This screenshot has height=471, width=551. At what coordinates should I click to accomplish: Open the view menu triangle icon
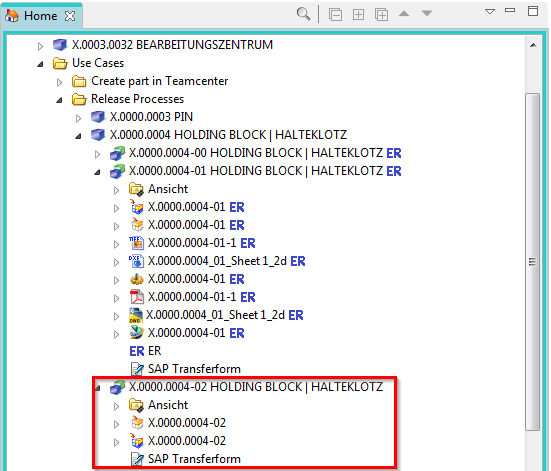point(490,12)
